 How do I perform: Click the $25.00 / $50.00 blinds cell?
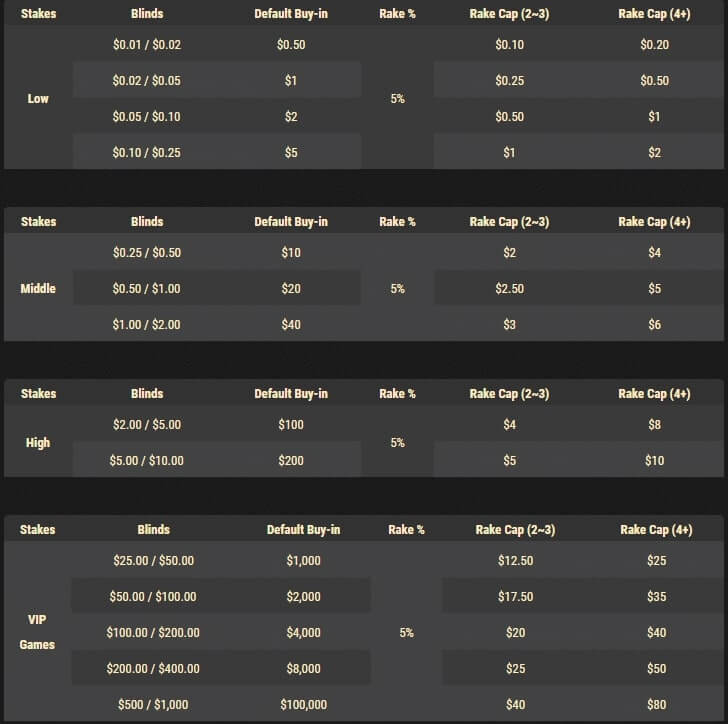click(x=153, y=561)
